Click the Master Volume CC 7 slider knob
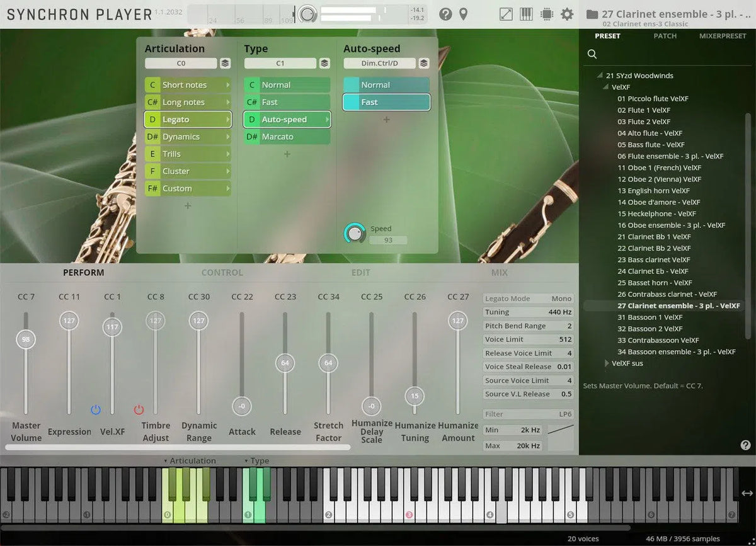756x546 pixels. pyautogui.click(x=26, y=339)
